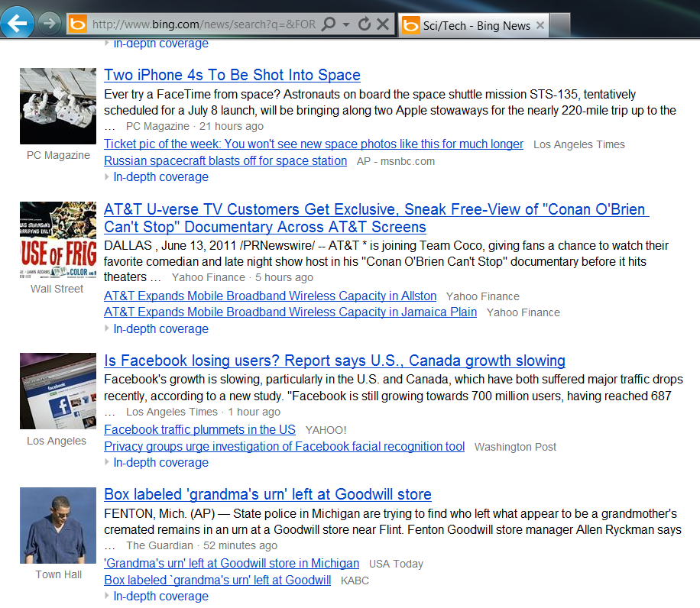Screen dimensions: 700x608
Task: Click the address bar URL field
Action: pos(203,24)
